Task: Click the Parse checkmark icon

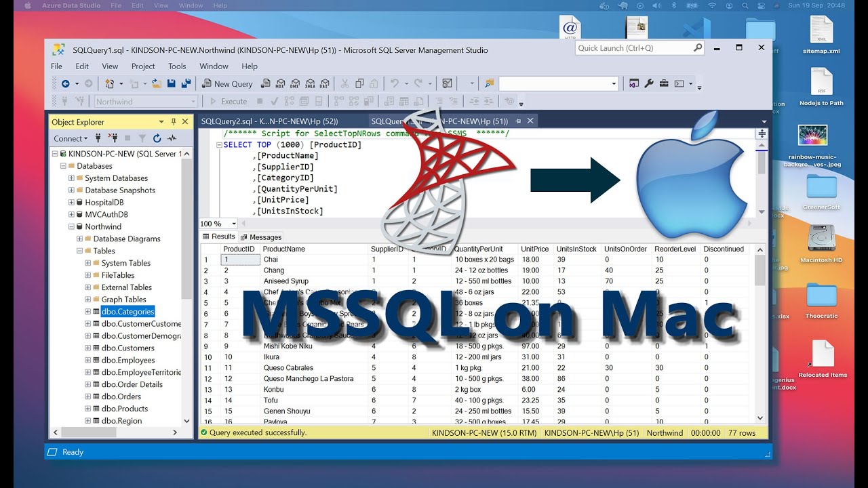Action: tap(274, 101)
